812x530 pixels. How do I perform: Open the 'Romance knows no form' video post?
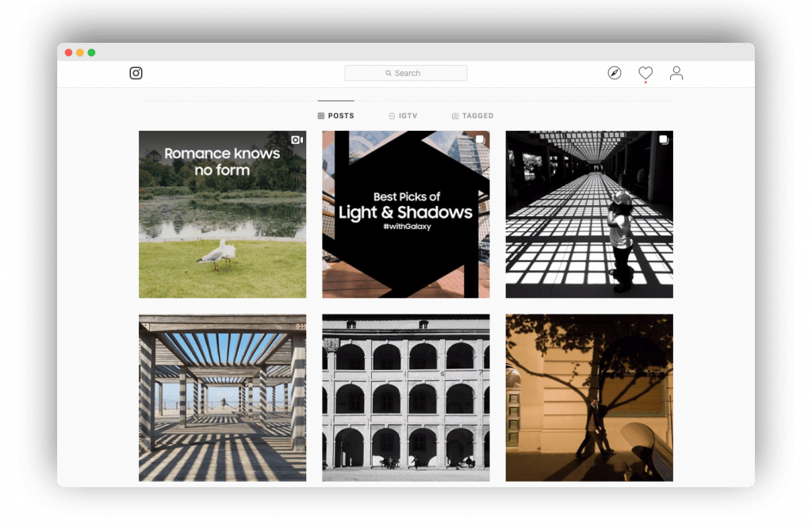(222, 214)
